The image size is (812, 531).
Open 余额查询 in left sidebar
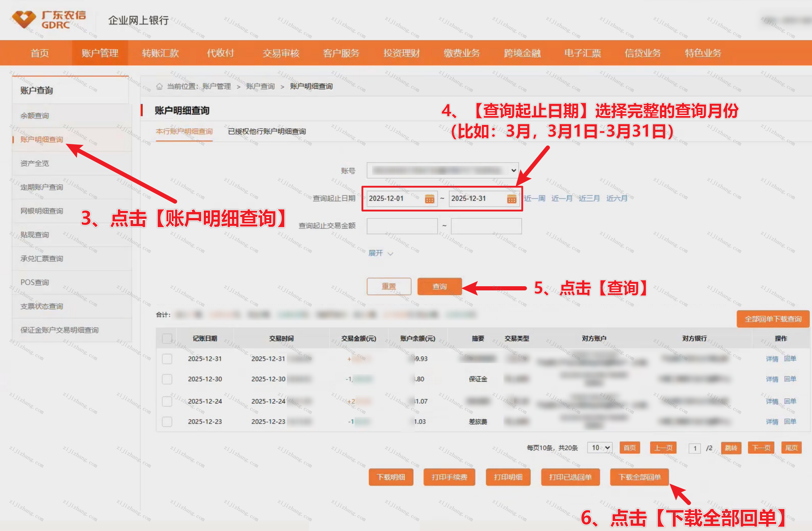click(35, 116)
